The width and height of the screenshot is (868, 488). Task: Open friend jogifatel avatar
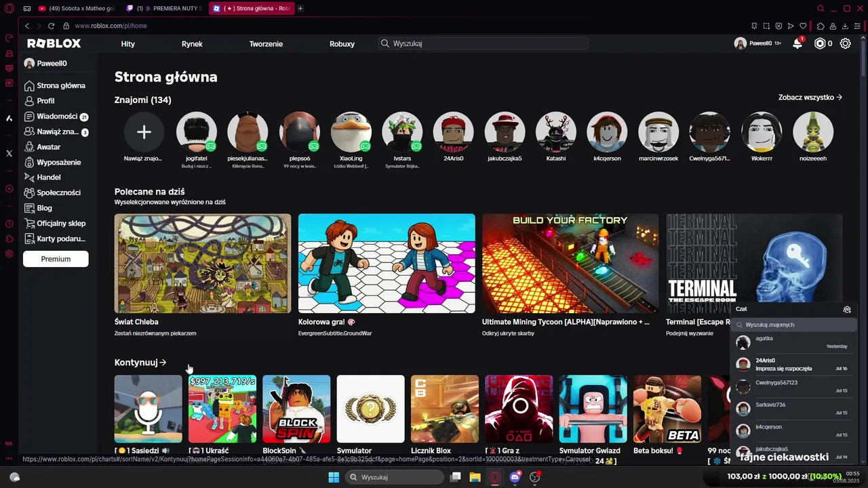click(x=197, y=132)
